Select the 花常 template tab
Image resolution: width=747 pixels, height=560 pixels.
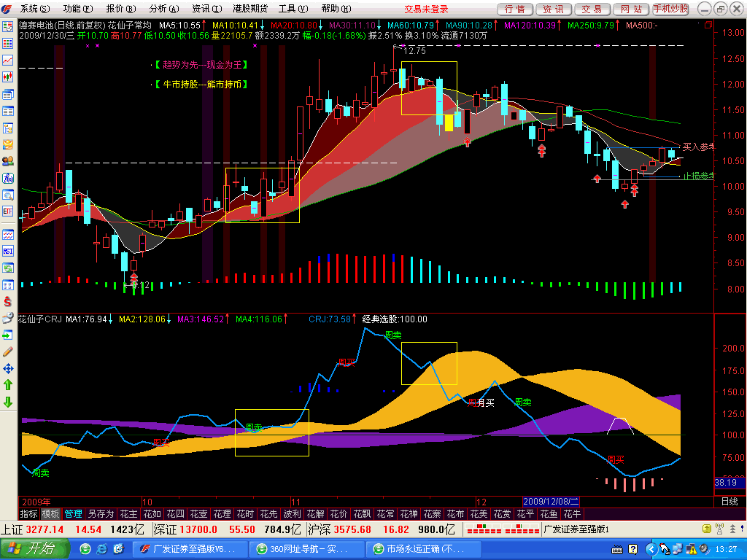click(x=385, y=514)
